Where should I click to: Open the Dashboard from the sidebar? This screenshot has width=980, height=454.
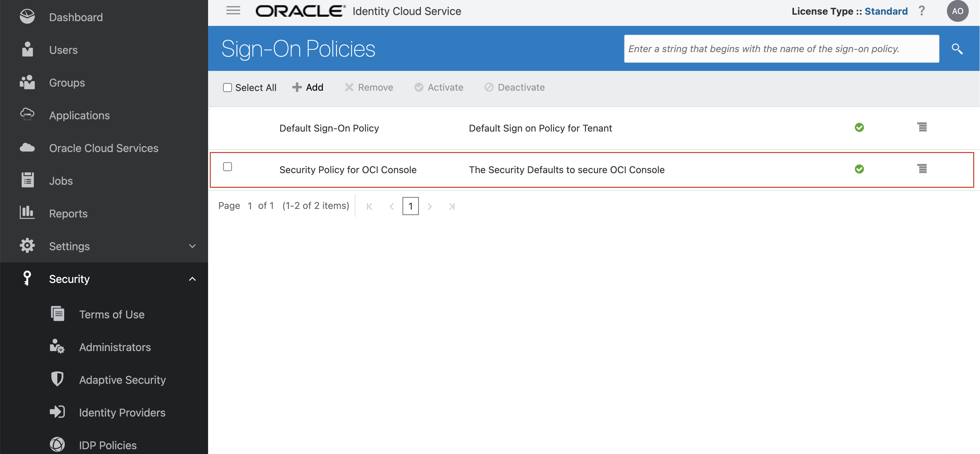27,16
